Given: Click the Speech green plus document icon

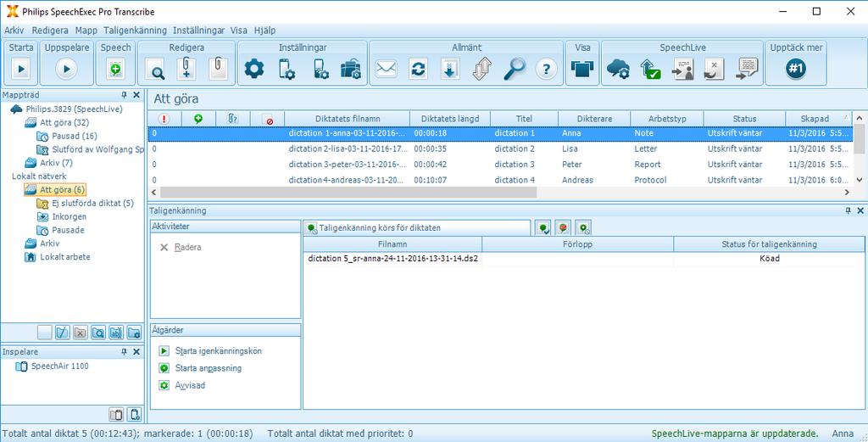Looking at the screenshot, I should pos(115,70).
